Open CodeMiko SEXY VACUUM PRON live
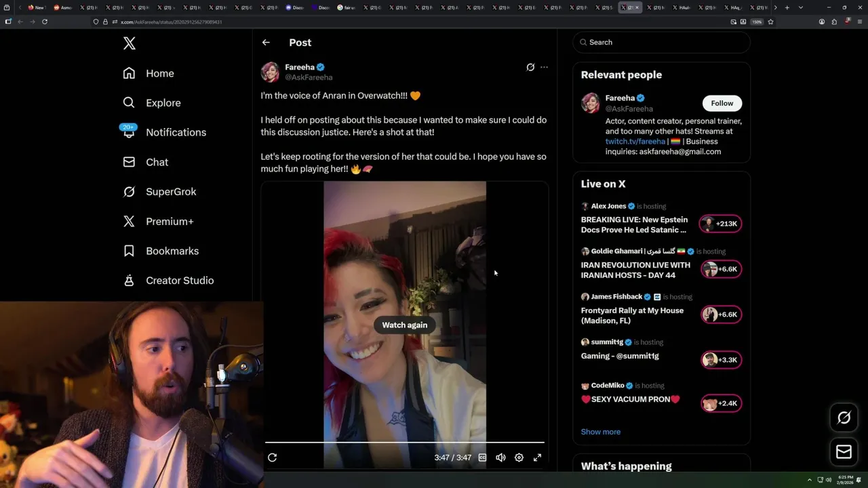The height and width of the screenshot is (488, 868). pyautogui.click(x=631, y=399)
